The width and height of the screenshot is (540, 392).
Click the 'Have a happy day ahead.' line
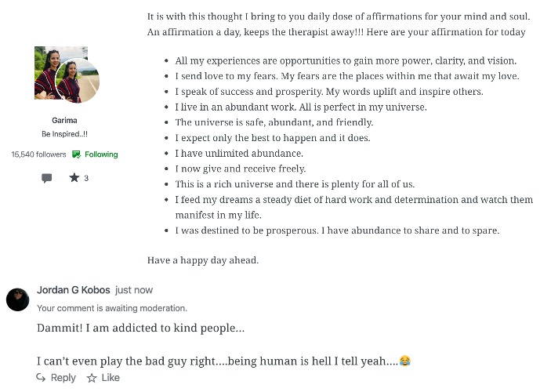203,260
